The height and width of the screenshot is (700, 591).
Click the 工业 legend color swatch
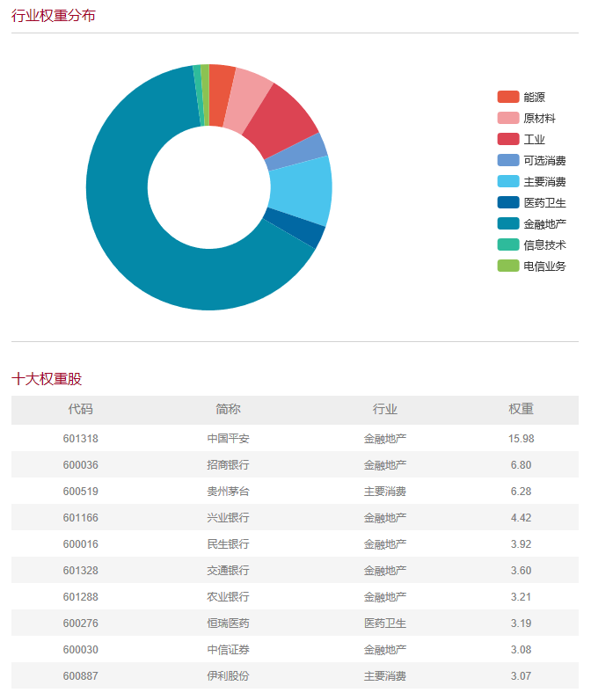coord(508,139)
